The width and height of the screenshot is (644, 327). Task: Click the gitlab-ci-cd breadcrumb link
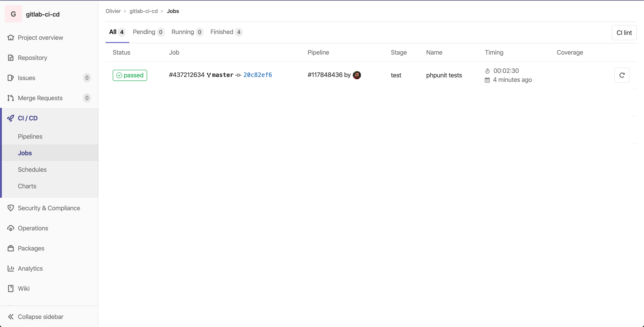tap(144, 11)
